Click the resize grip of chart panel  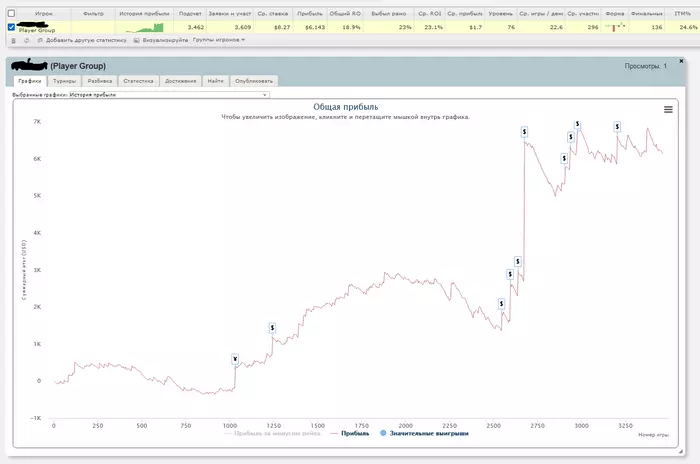[x=681, y=451]
